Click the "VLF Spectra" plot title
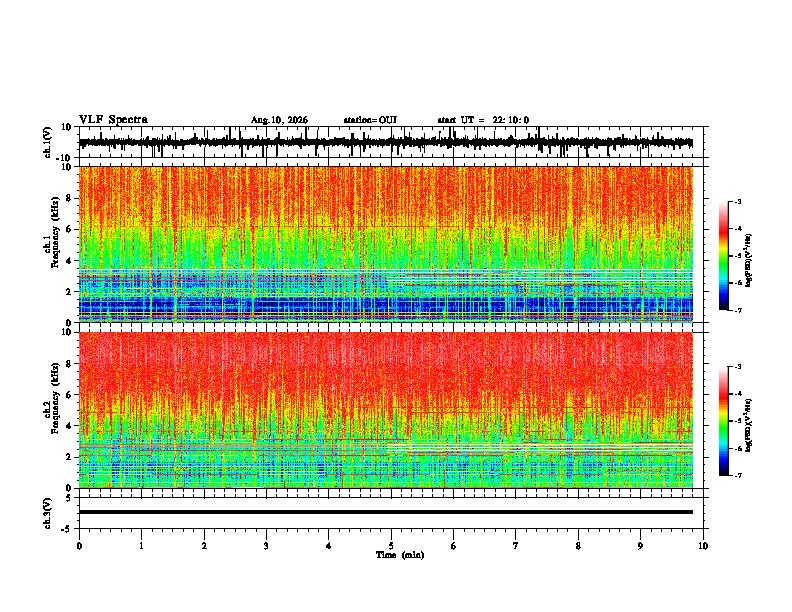Image resolution: width=792 pixels, height=612 pixels. [113, 120]
